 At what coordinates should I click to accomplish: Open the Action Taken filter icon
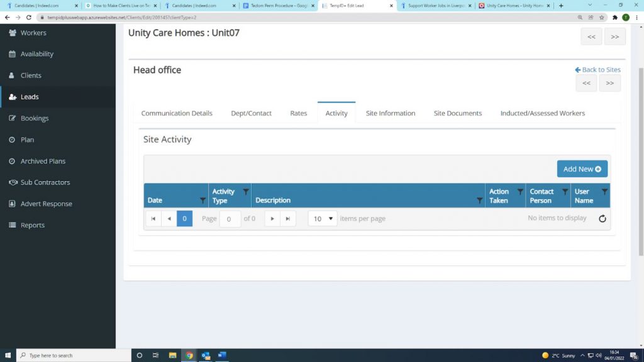tap(520, 192)
